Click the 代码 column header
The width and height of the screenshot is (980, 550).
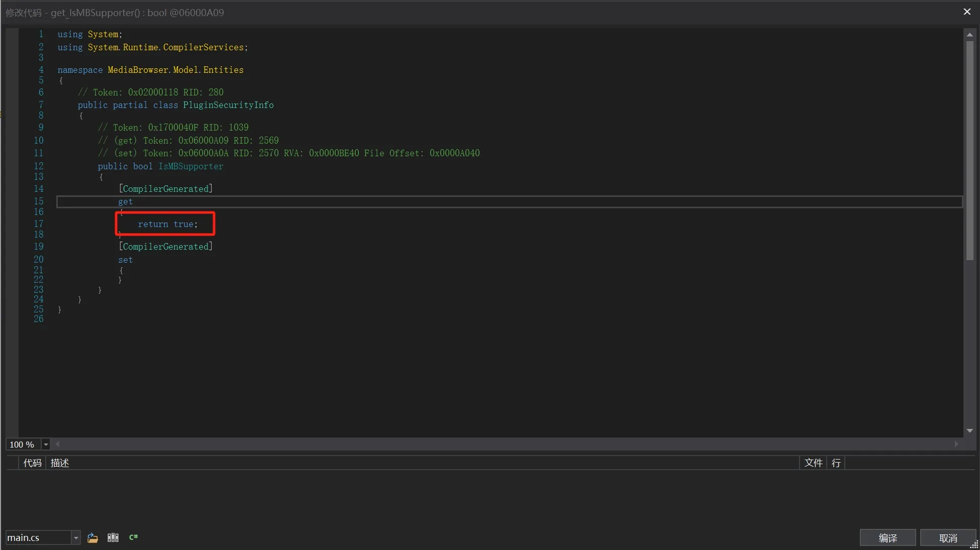point(32,463)
